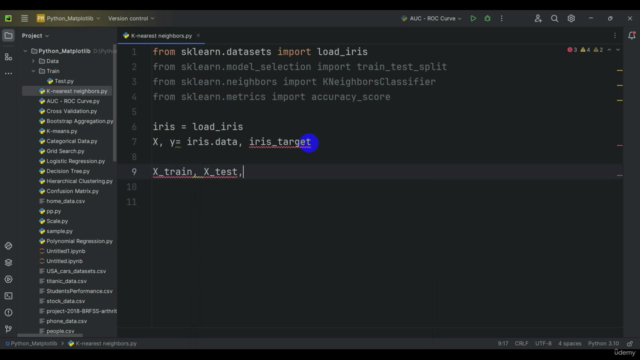This screenshot has width=640, height=360.
Task: Place cursor on code line 6
Action: coord(198,127)
